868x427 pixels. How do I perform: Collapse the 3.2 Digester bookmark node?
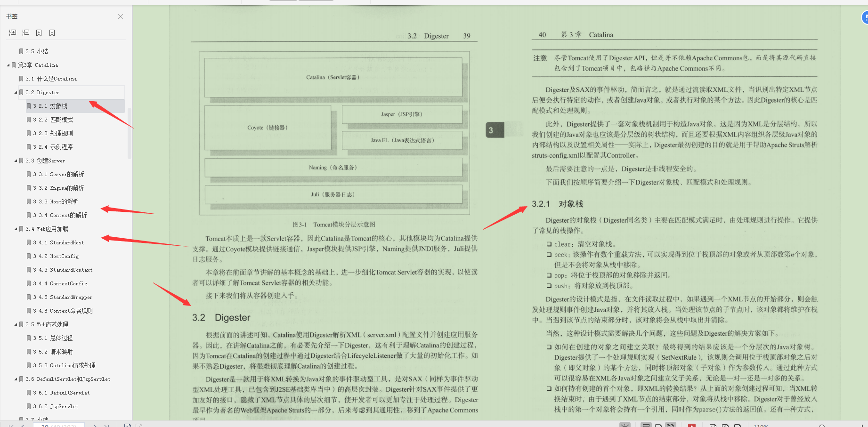point(16,92)
